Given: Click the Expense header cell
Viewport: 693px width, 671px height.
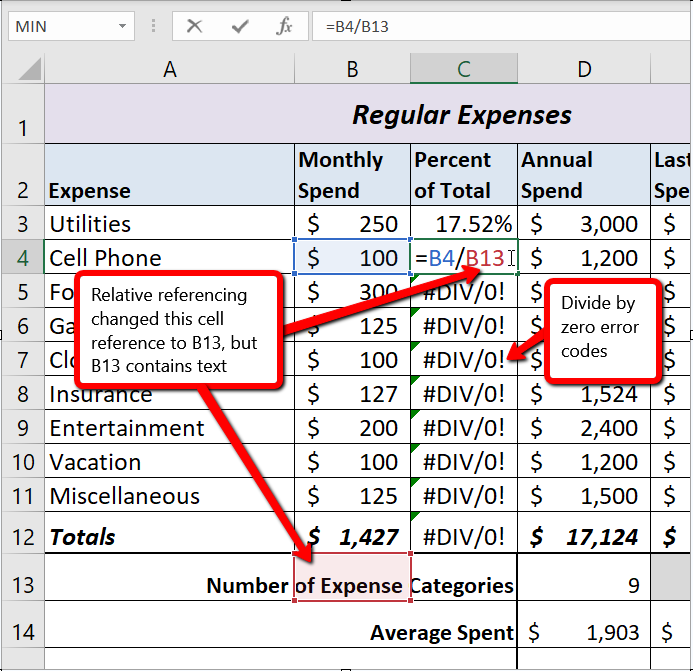Looking at the screenshot, I should click(169, 175).
